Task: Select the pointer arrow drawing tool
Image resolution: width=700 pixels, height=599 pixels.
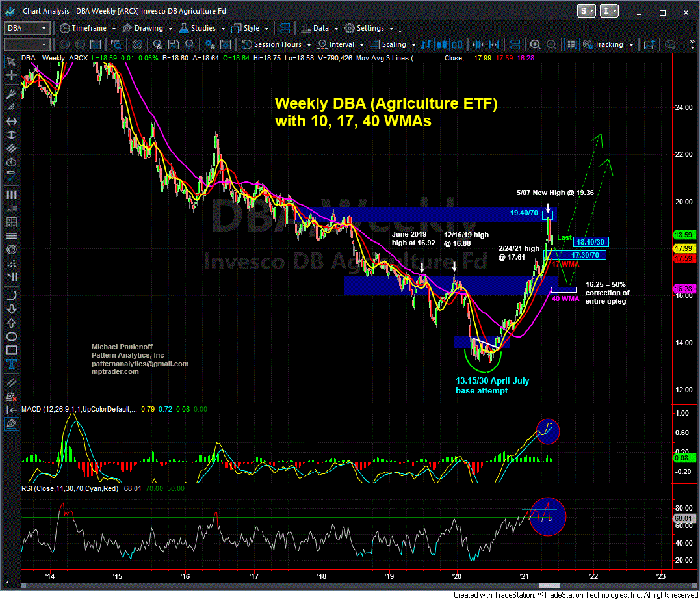Action: pos(12,60)
